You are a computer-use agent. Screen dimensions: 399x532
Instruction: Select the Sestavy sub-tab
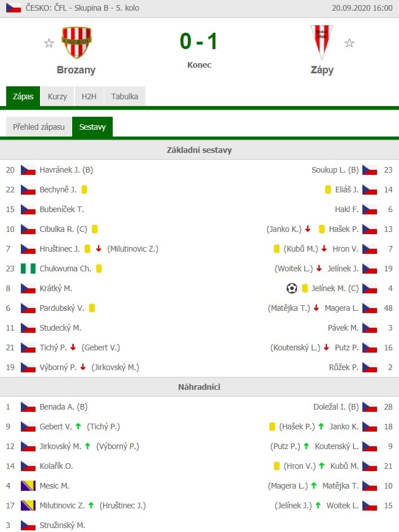[92, 127]
